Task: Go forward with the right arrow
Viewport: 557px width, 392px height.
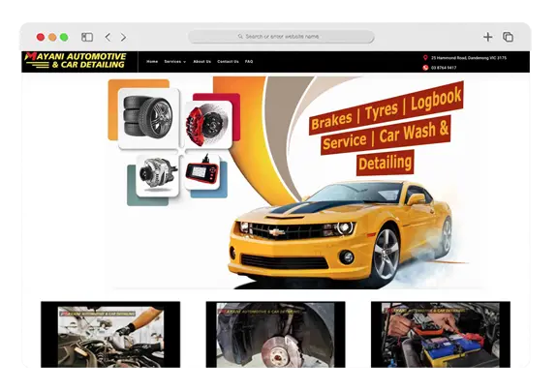Action: [123, 37]
